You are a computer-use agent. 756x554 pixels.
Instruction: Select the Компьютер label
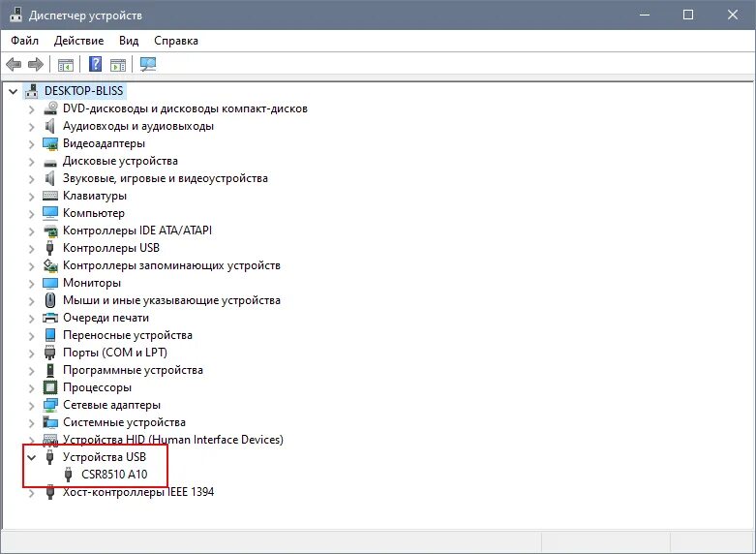tap(94, 213)
